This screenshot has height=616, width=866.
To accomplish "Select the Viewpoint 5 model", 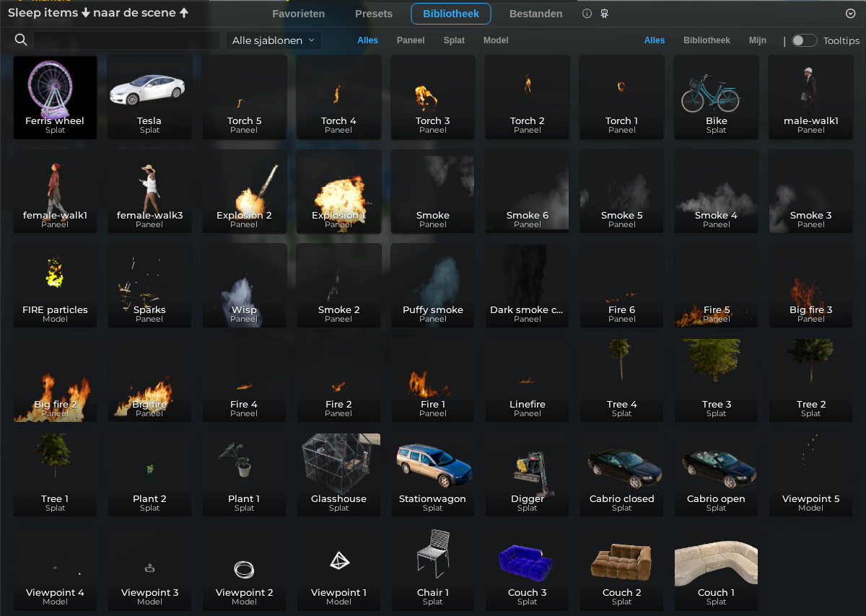I will tap(810, 475).
